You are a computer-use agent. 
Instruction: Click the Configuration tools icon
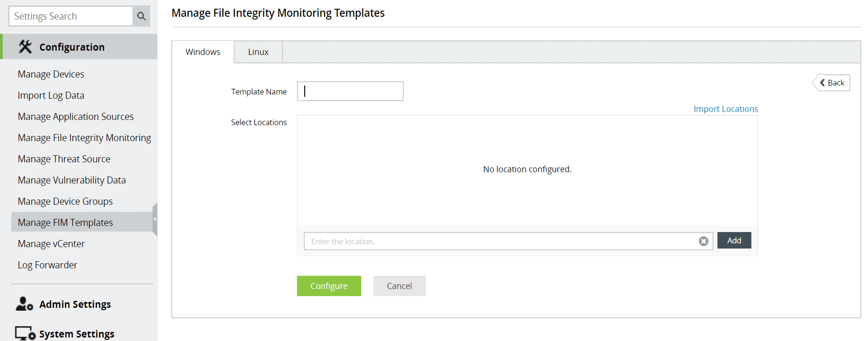[25, 47]
